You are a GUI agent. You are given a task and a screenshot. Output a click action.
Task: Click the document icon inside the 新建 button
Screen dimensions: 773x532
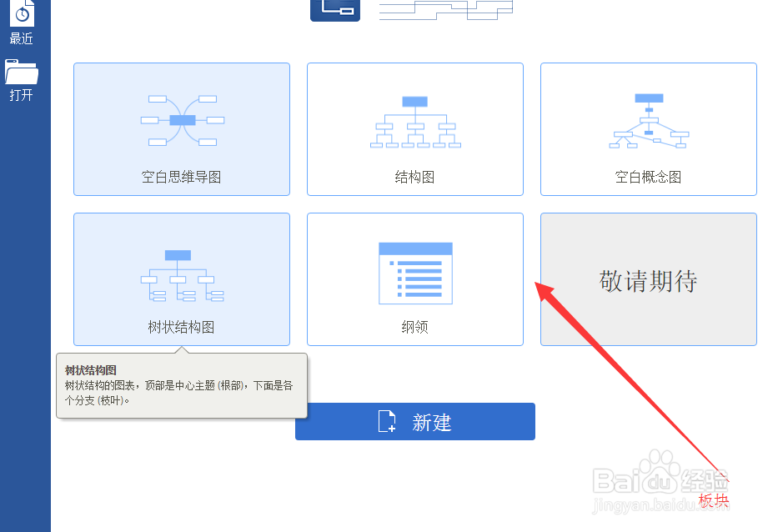click(x=384, y=421)
